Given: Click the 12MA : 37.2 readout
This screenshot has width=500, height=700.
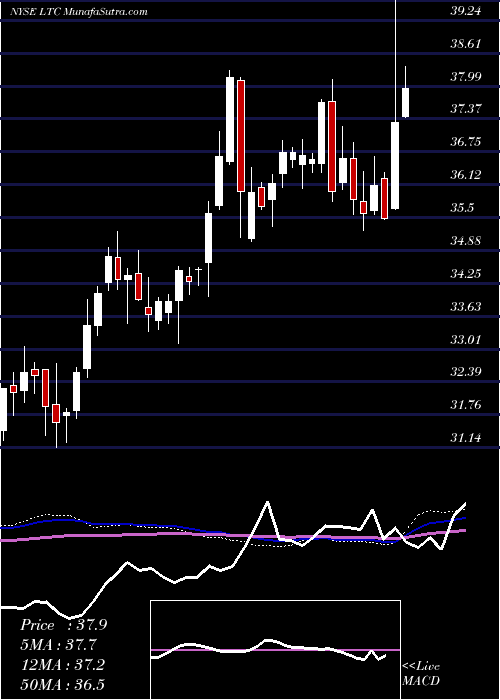Looking at the screenshot, I should click(62, 665).
